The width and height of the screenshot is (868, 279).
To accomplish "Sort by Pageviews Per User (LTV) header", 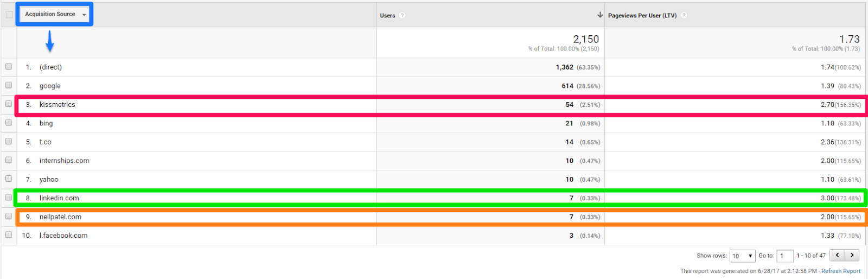I will coord(642,16).
